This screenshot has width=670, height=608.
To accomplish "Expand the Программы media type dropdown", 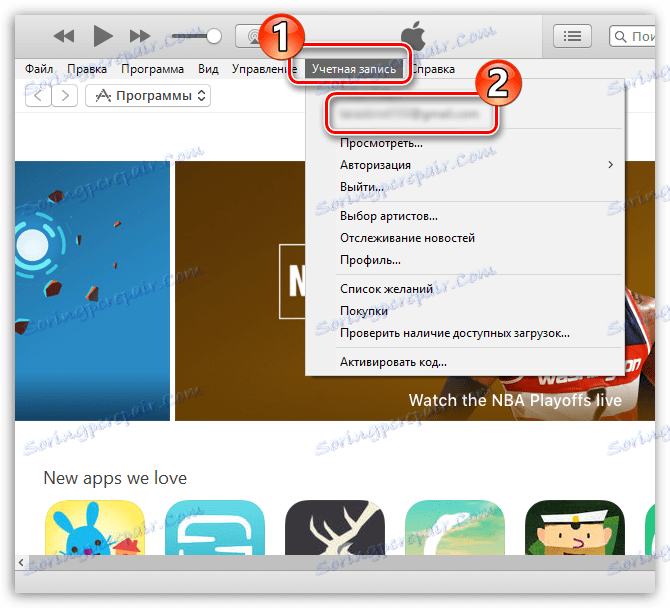I will coord(148,95).
